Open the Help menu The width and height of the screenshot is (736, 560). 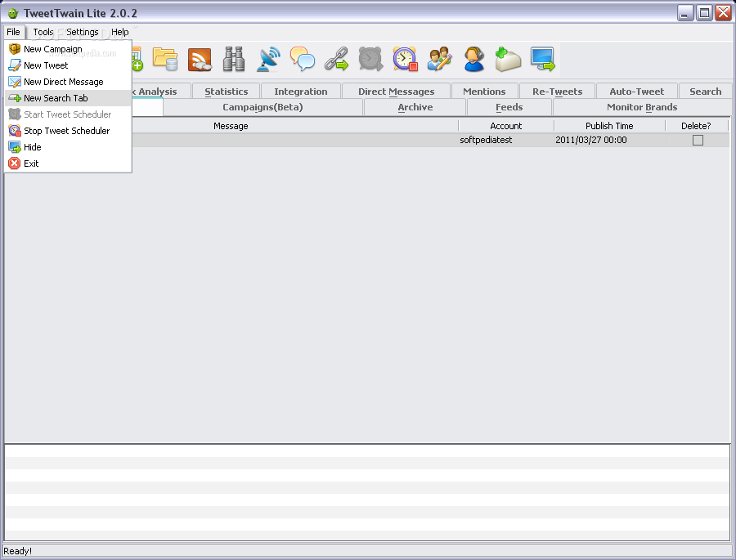pos(119,32)
